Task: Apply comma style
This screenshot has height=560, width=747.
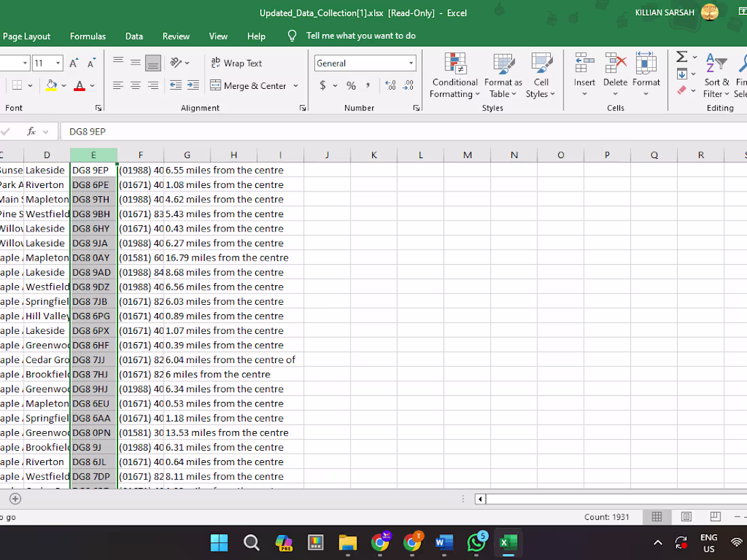Action: click(x=368, y=86)
